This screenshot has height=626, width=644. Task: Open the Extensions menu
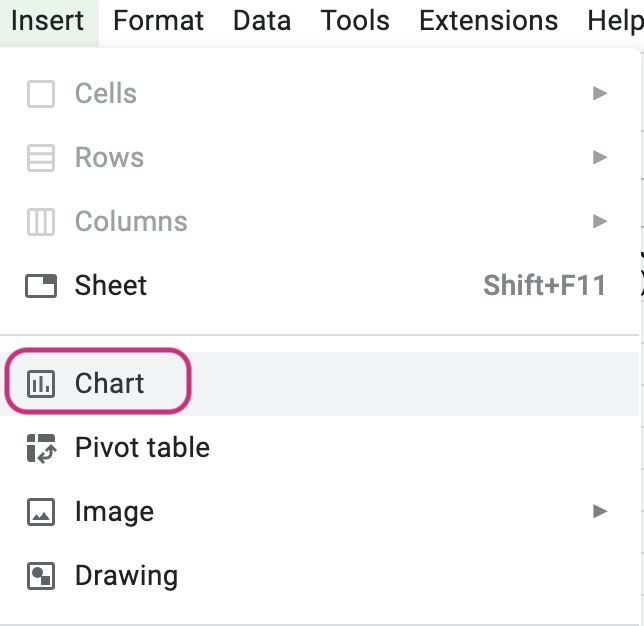pos(488,21)
